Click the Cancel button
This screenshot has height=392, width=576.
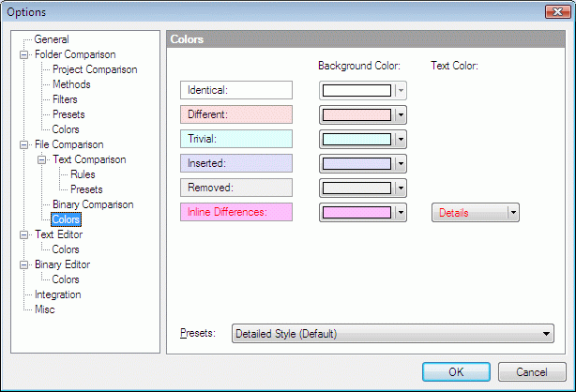click(532, 371)
